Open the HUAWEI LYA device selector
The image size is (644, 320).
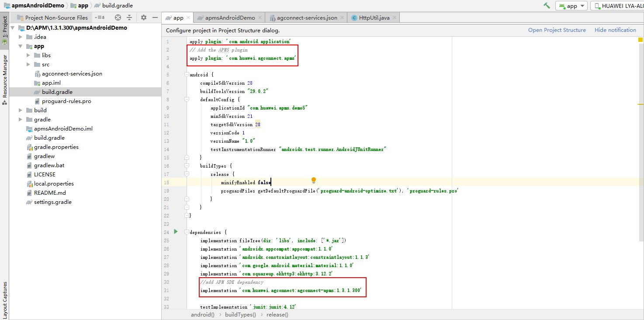coord(618,6)
